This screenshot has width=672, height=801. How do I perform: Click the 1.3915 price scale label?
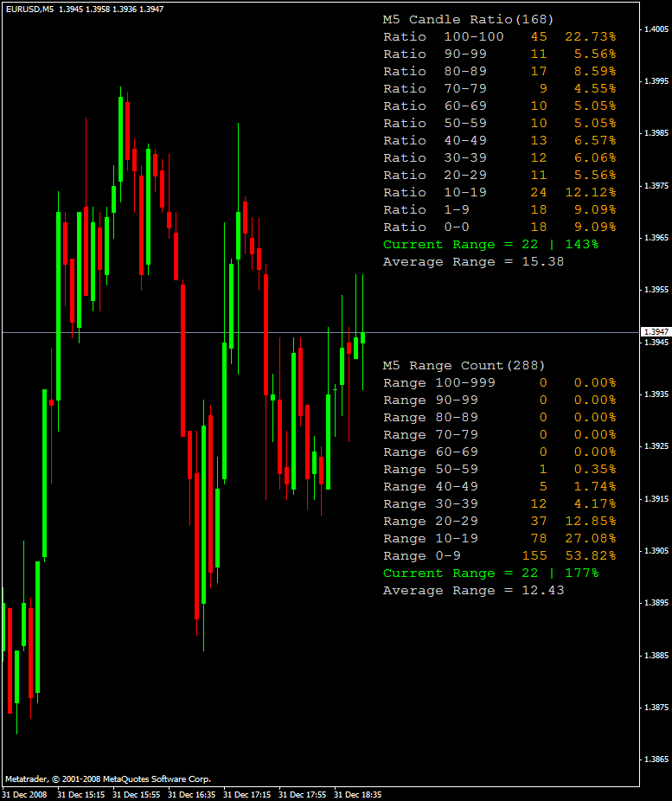pos(656,499)
